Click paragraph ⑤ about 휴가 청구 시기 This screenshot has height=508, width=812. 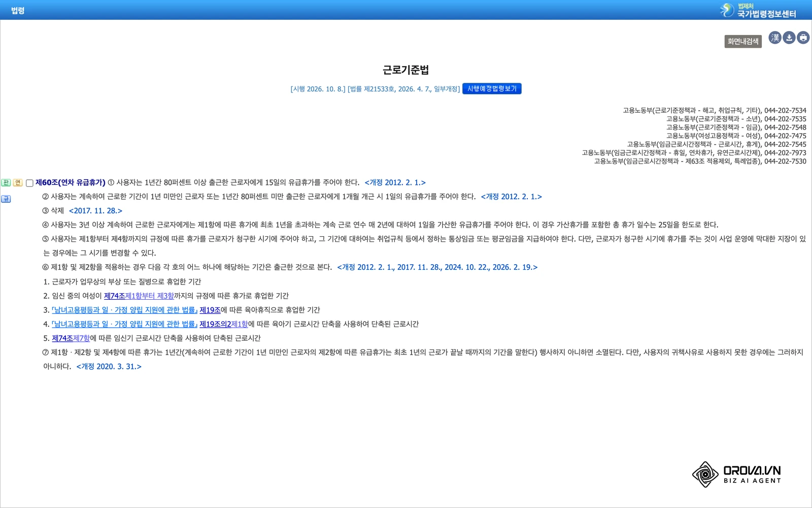coord(424,246)
